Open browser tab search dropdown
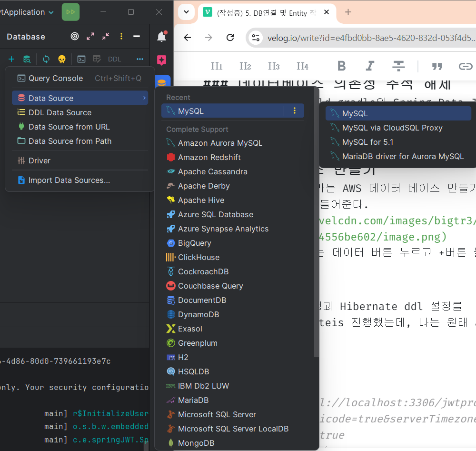476x451 pixels. [186, 12]
